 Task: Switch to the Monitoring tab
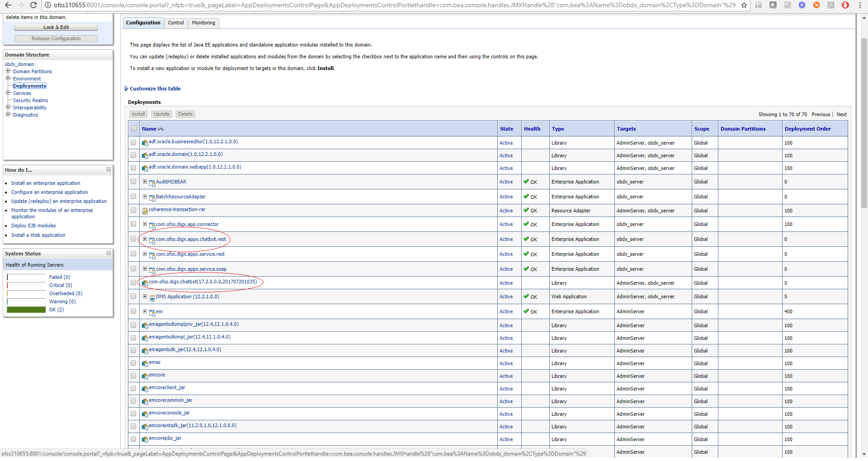tap(203, 23)
